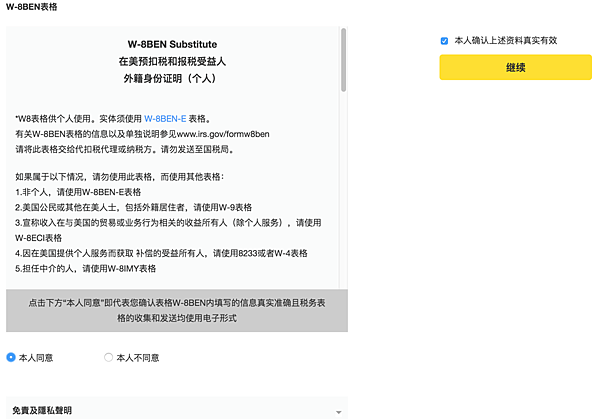This screenshot has height=419, width=600.
Task: Click the www.irs.gov/formw8ben text line
Action: [142, 134]
